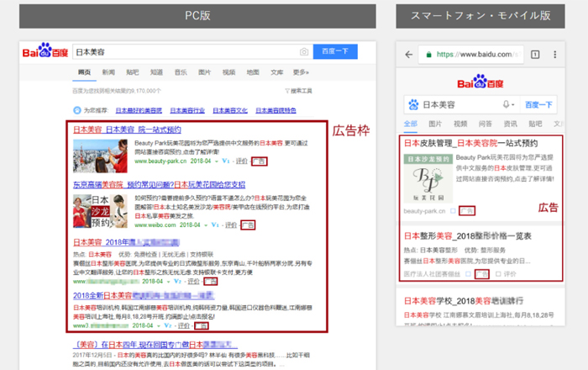Open the 文库 tab

point(276,72)
